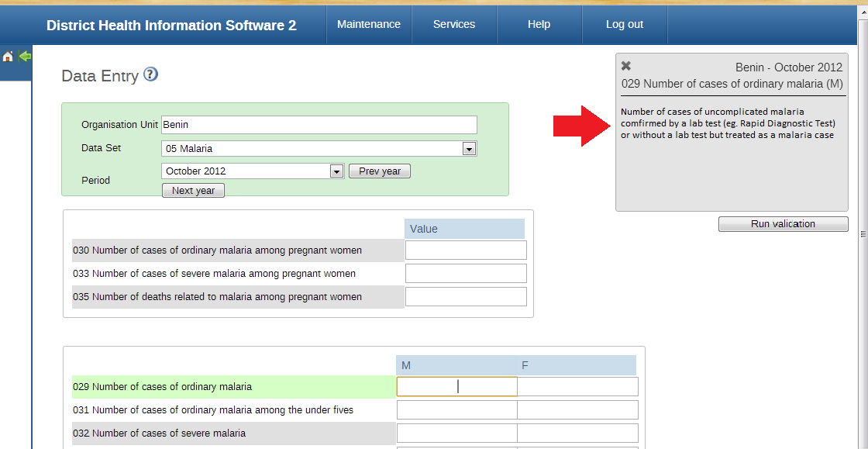Screen dimensions: 868x449
Task: Click the home icon in left sidebar
Action: click(8, 57)
